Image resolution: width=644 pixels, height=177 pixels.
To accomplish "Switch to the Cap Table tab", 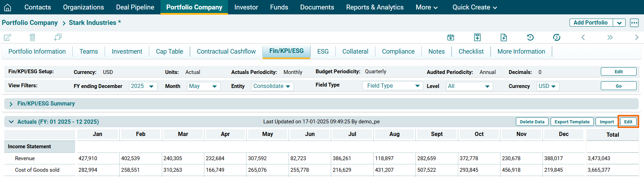I will tap(169, 52).
